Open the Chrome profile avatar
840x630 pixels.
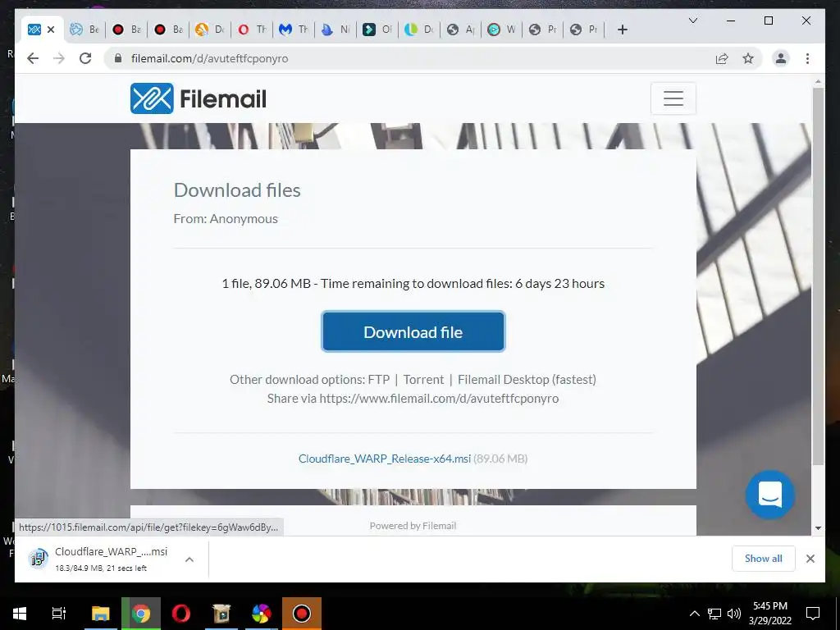(x=781, y=58)
